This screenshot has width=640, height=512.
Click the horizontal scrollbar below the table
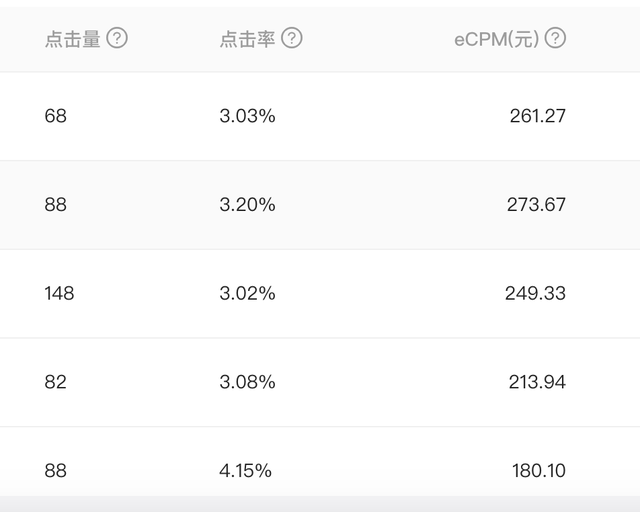[320, 504]
